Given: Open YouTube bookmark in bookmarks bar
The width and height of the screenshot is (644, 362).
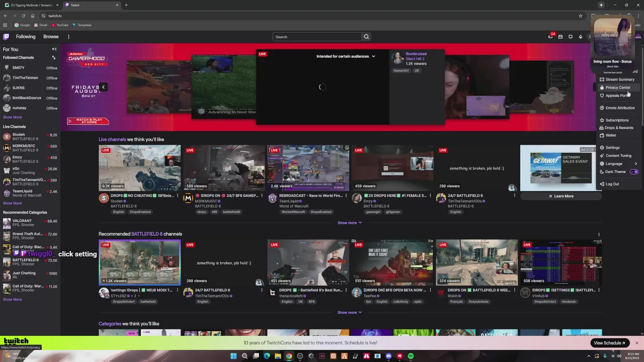Looking at the screenshot, I should [59, 25].
